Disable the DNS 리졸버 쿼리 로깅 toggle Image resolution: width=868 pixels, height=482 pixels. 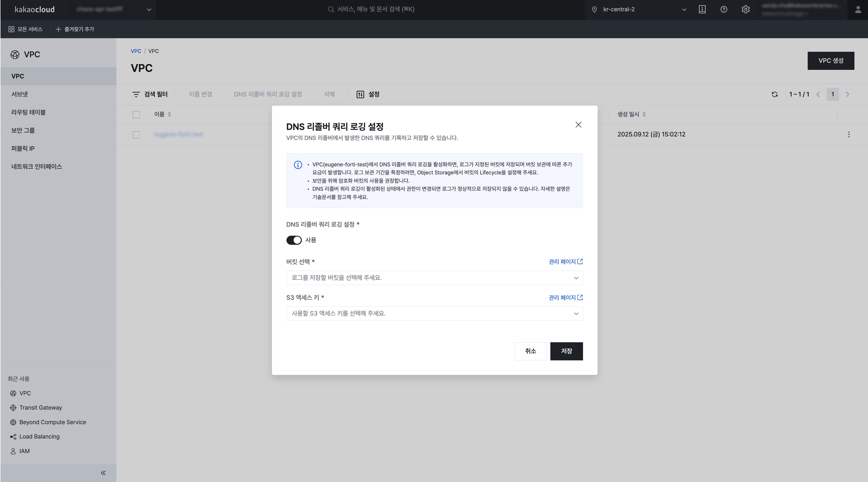[x=294, y=240]
